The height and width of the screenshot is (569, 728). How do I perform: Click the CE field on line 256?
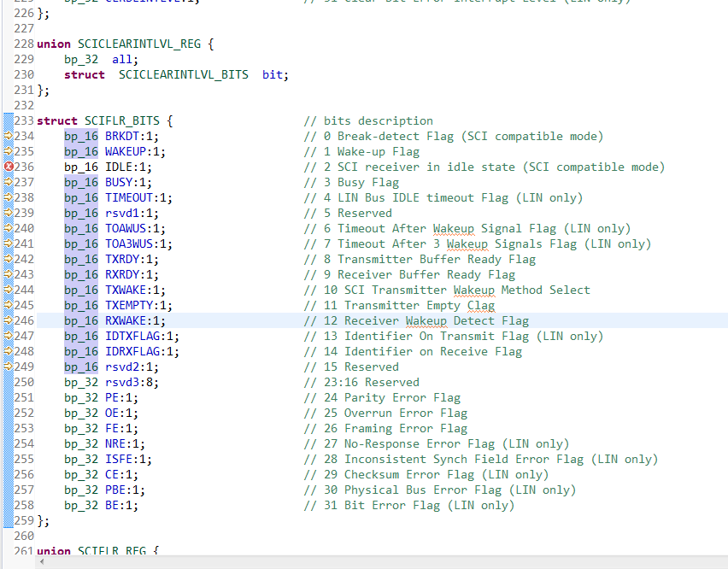[112, 474]
